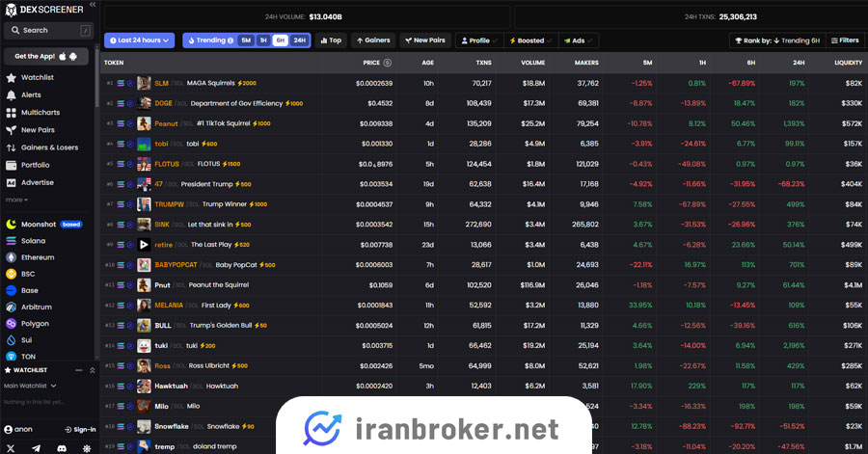Screen dimensions: 868x454
Task: Open the Boosted filter dropdown
Action: (x=530, y=40)
